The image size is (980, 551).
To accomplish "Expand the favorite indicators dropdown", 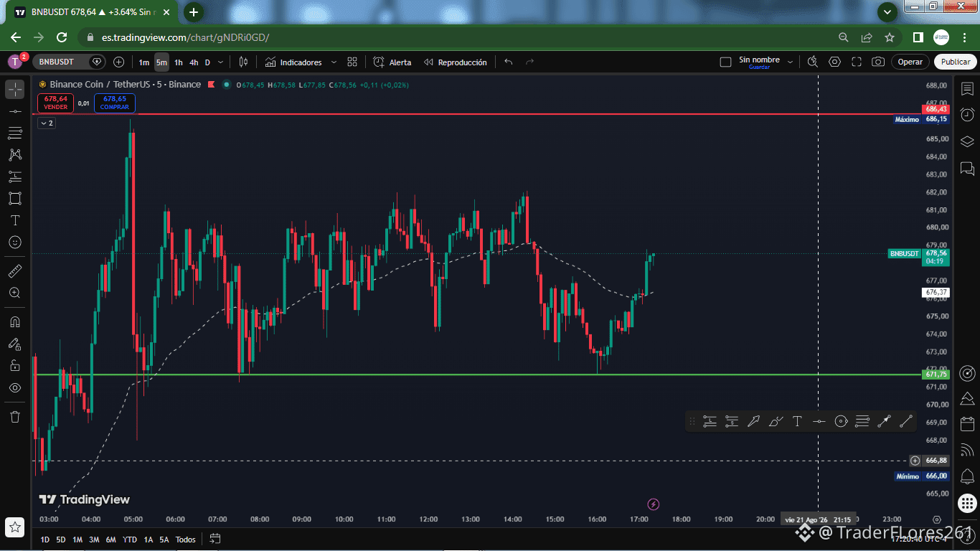I will point(334,62).
